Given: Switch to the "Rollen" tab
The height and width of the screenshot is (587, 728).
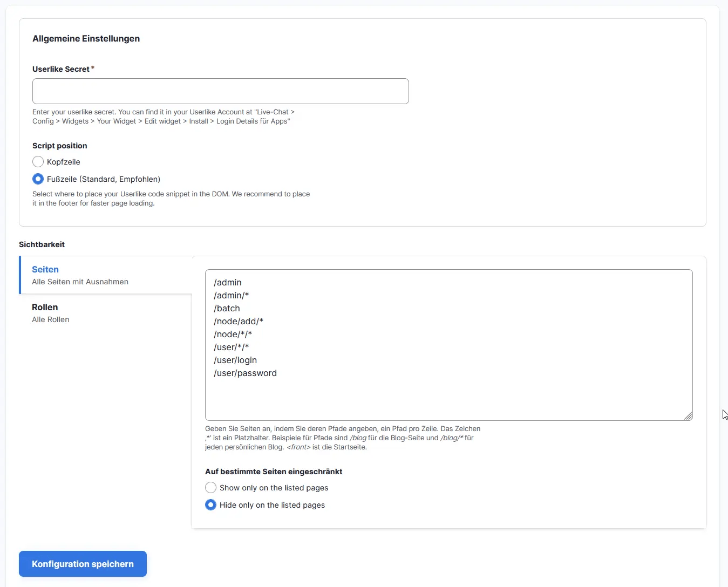Looking at the screenshot, I should (x=45, y=306).
